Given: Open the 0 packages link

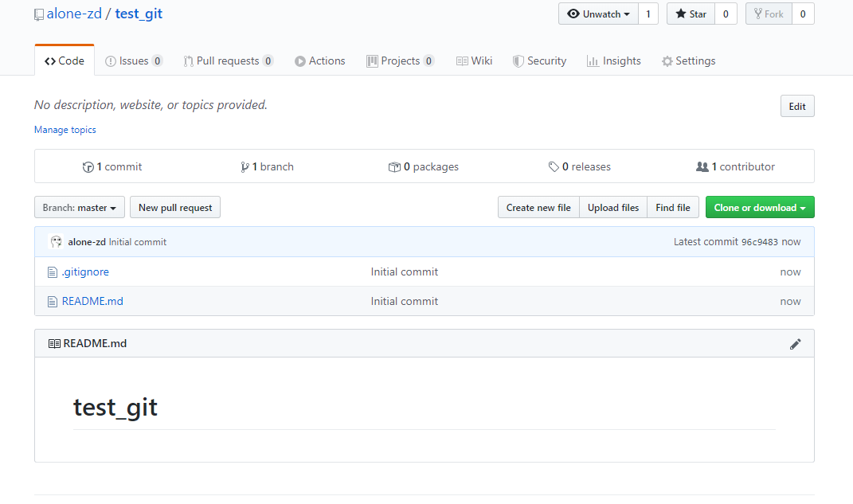Looking at the screenshot, I should [424, 167].
